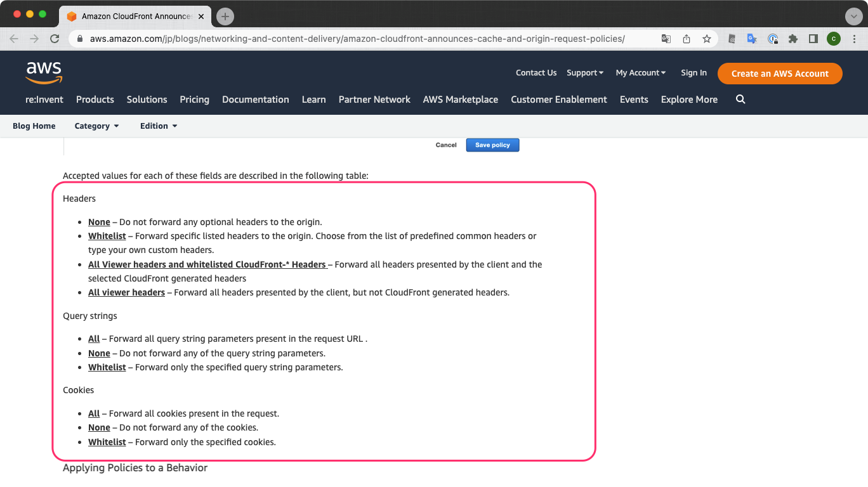Click the Cancel button in the policy image
The image size is (868, 487).
pos(446,145)
